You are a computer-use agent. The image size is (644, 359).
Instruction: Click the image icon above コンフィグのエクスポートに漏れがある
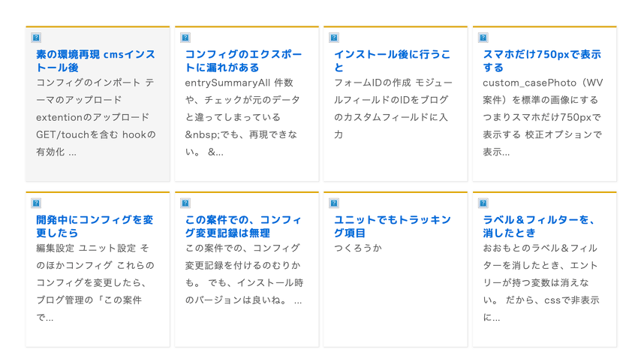185,38
